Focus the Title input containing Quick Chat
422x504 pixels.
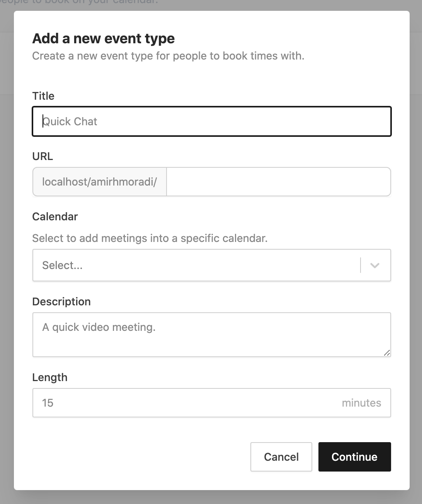tap(212, 121)
